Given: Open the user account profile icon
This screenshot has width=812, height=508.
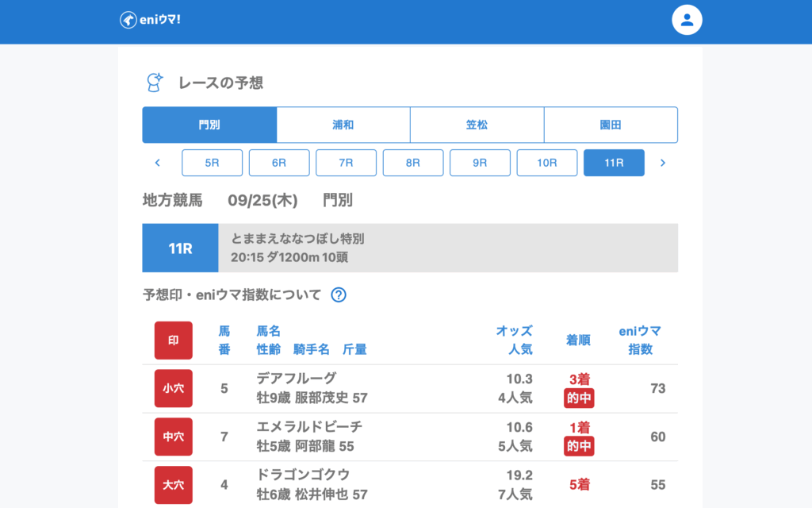Looking at the screenshot, I should [x=687, y=21].
